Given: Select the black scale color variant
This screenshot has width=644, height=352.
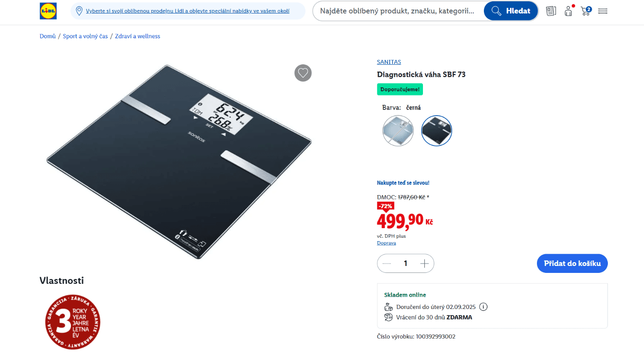Looking at the screenshot, I should [437, 131].
